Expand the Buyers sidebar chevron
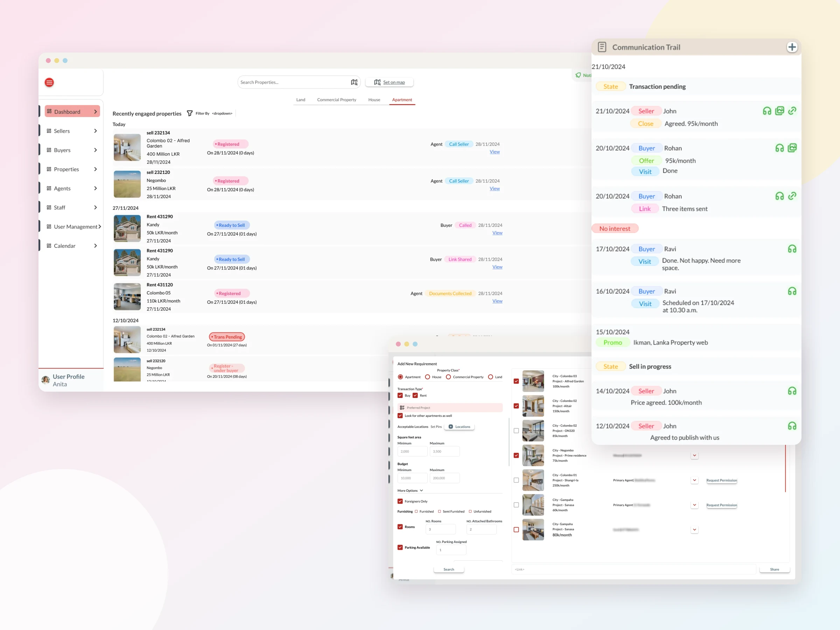 pyautogui.click(x=95, y=150)
